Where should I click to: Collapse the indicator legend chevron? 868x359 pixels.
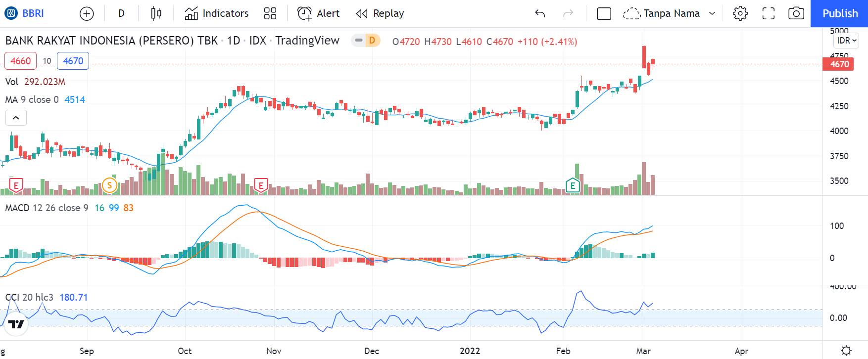coord(16,118)
